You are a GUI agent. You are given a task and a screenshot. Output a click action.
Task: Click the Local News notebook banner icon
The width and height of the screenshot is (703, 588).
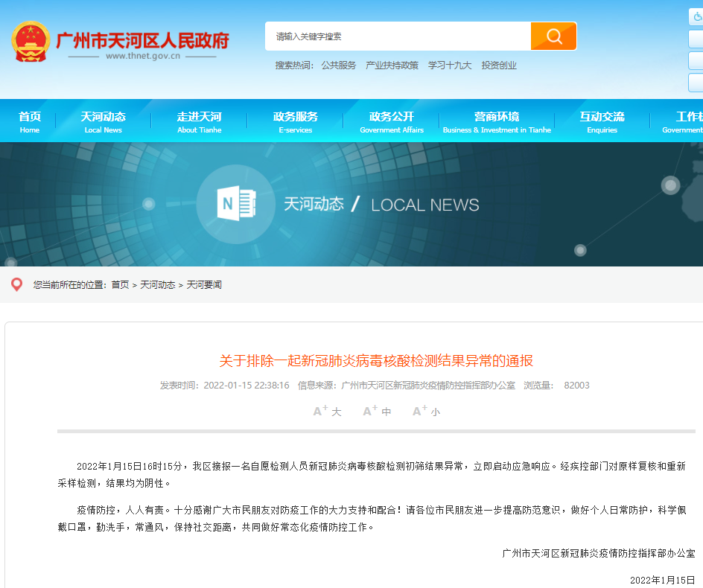click(x=236, y=204)
